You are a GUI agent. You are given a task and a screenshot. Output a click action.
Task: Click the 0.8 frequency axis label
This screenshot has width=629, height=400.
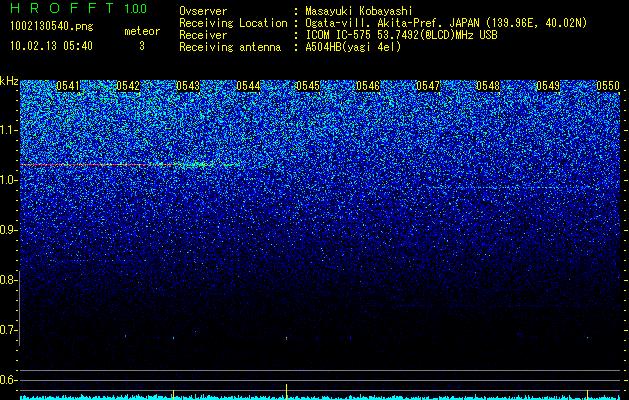click(7, 280)
